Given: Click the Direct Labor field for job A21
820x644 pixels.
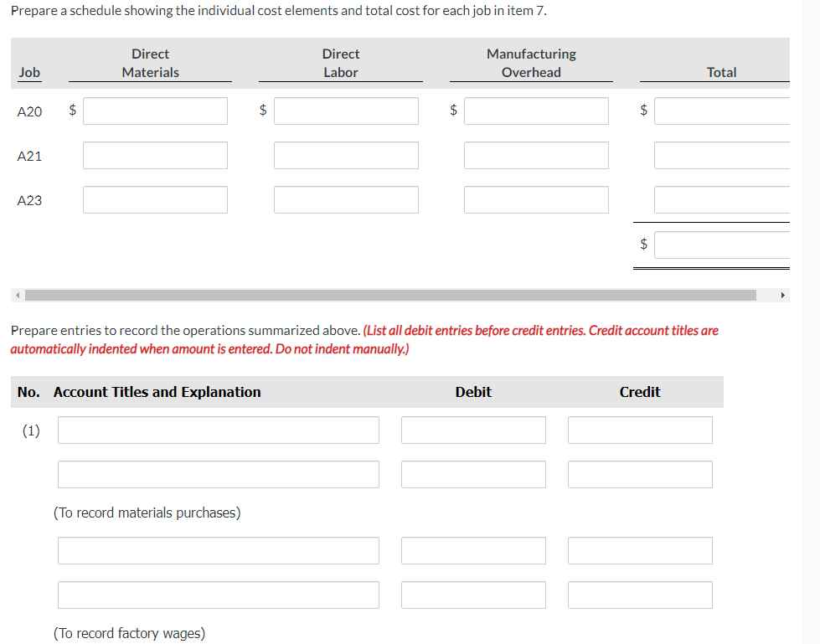Looking at the screenshot, I should tap(346, 154).
